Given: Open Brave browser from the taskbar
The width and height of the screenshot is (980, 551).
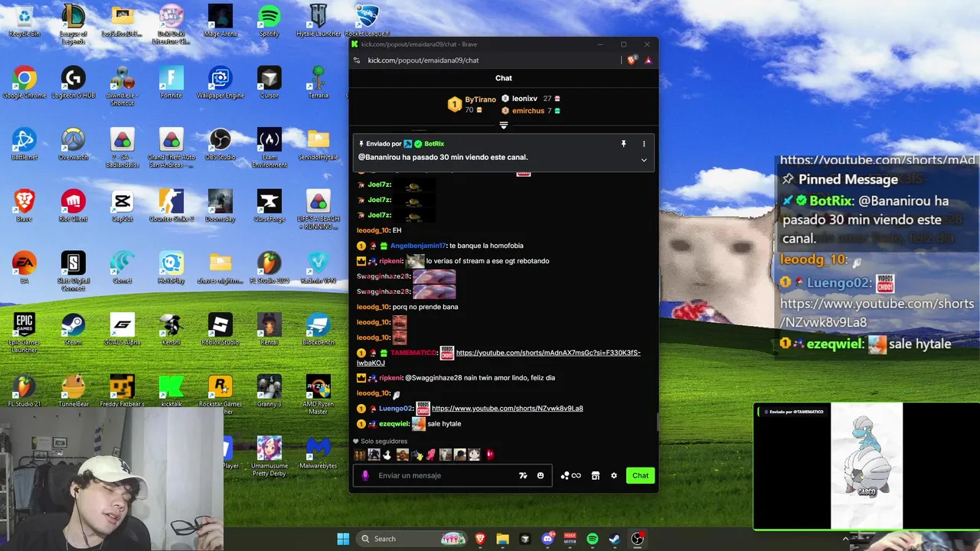Looking at the screenshot, I should 480,539.
